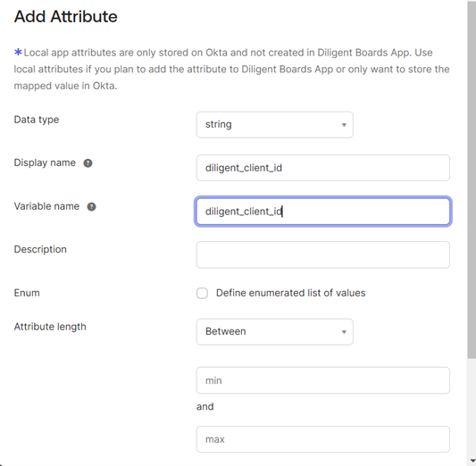Click the blue asterisk before the note

click(x=18, y=52)
